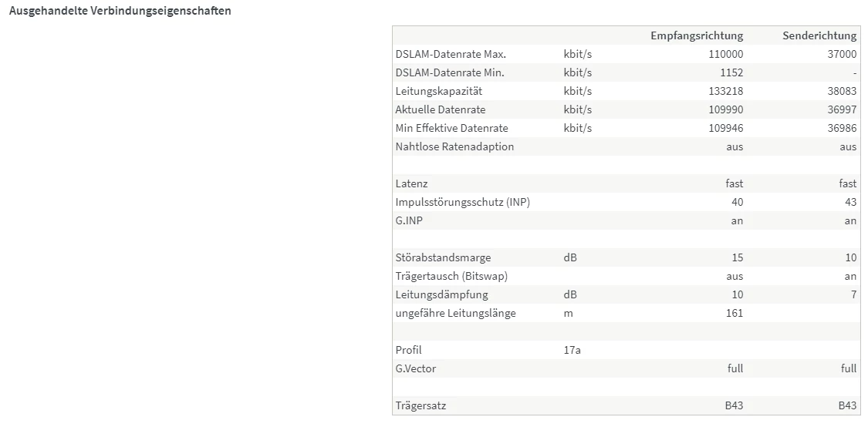The image size is (868, 427).
Task: Select the Leitungskapazität value 133218
Action: coord(726,91)
